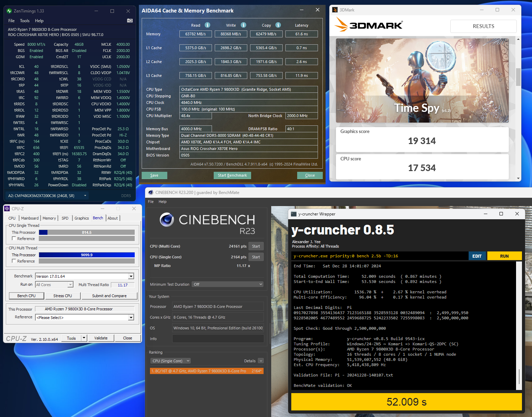
Task: Open the Help menu in ZenTimings
Action: [x=39, y=21]
